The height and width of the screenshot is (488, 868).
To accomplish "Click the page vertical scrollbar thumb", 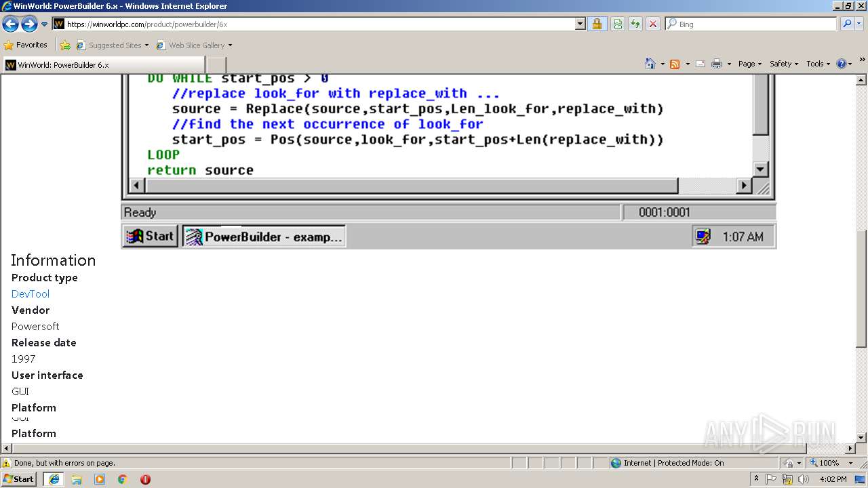I will [861, 289].
